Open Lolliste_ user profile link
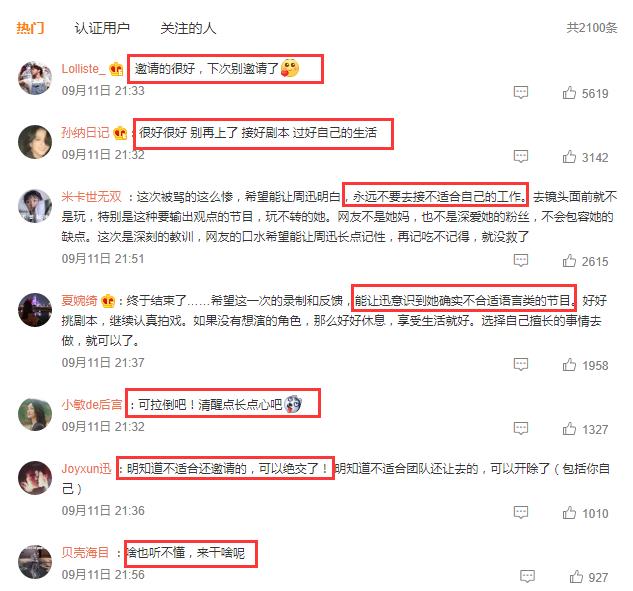Image resolution: width=633 pixels, height=591 pixels. 83,69
